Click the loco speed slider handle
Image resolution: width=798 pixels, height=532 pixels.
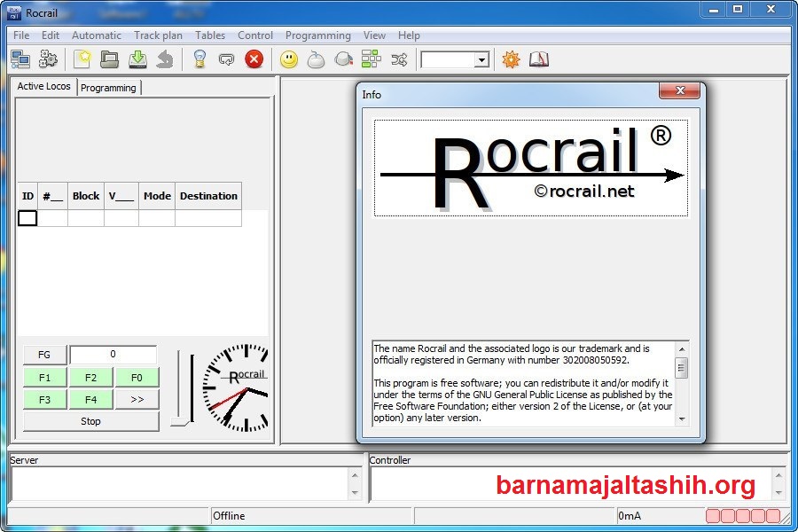pyautogui.click(x=180, y=422)
